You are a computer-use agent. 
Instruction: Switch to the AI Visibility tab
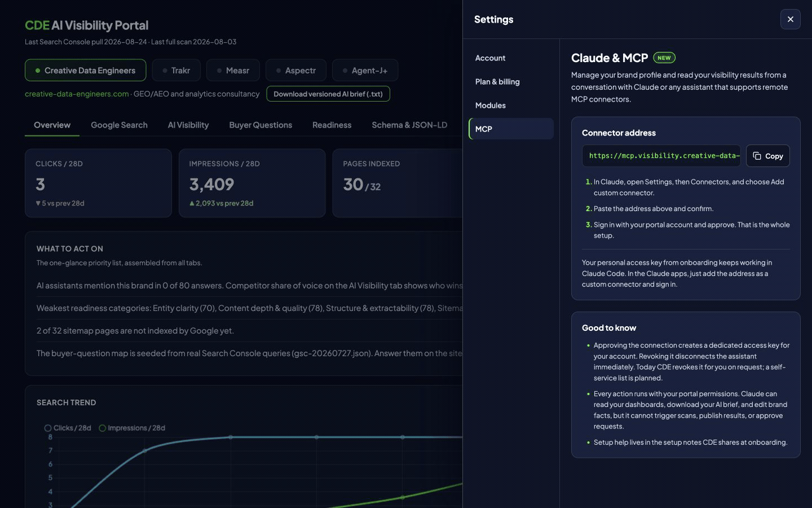coord(188,125)
